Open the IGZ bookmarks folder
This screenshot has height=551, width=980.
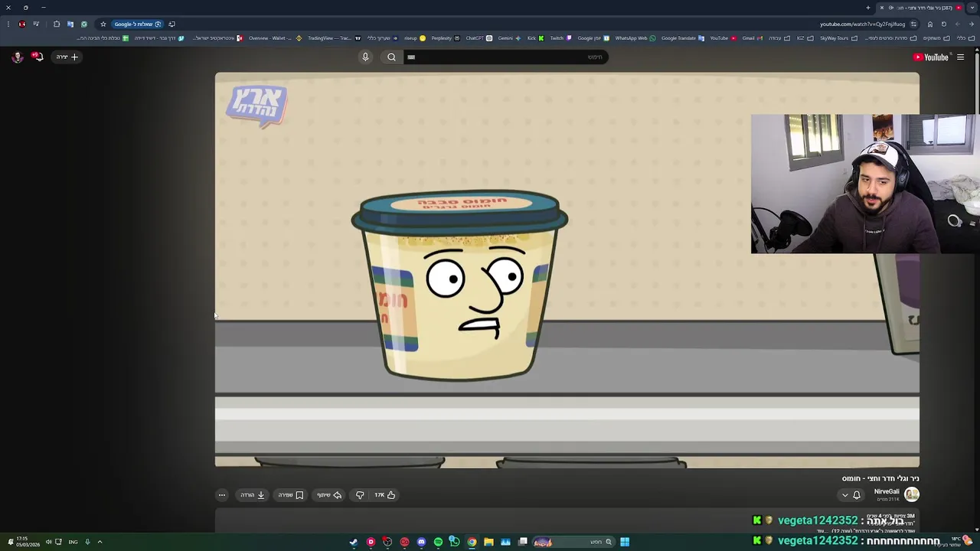pyautogui.click(x=805, y=38)
